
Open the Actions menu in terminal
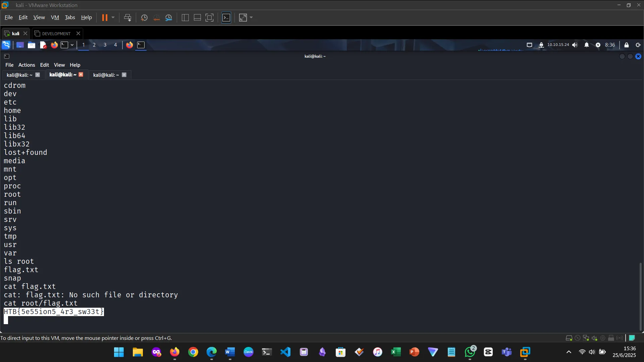click(26, 65)
